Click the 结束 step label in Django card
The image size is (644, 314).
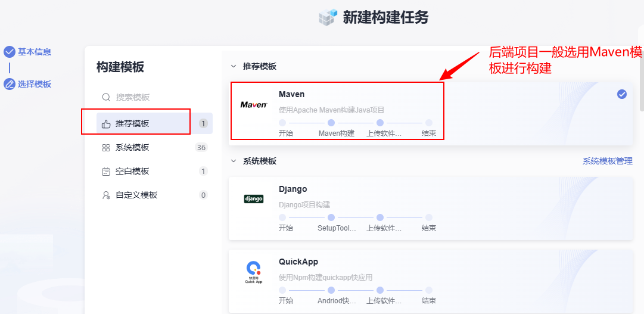pyautogui.click(x=429, y=228)
